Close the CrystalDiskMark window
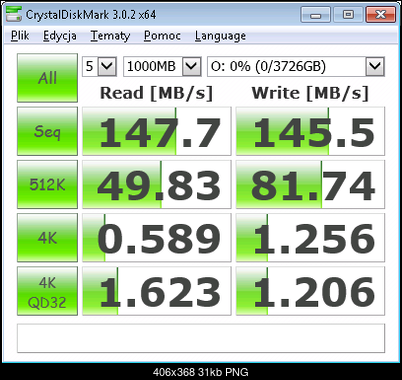This screenshot has width=402, height=380. click(381, 15)
